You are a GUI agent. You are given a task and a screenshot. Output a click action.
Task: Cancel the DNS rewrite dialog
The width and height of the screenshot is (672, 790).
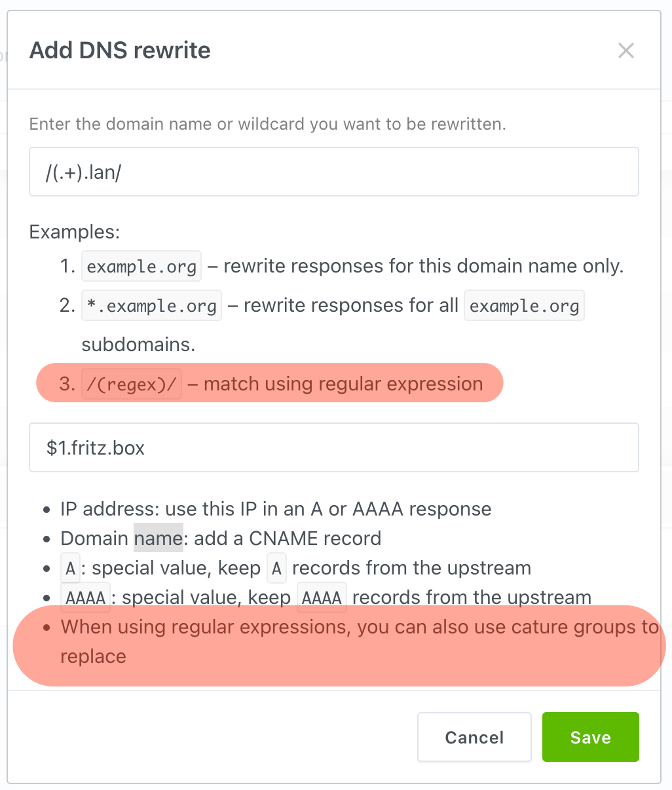(474, 737)
